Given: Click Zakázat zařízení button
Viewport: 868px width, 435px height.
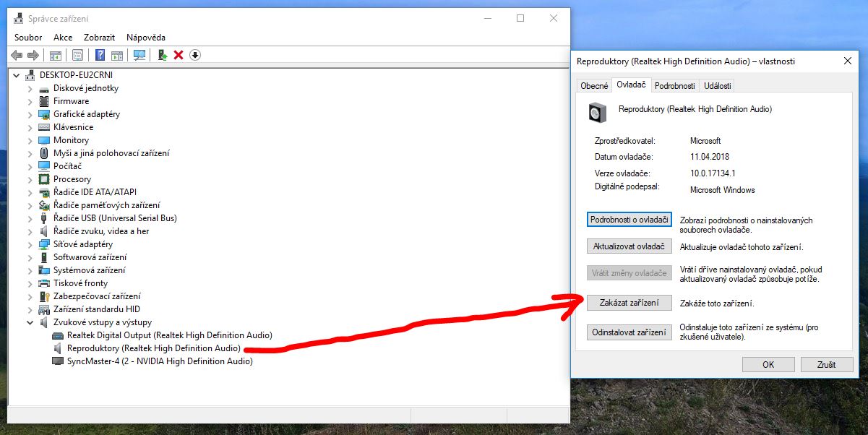Looking at the screenshot, I should [x=629, y=303].
